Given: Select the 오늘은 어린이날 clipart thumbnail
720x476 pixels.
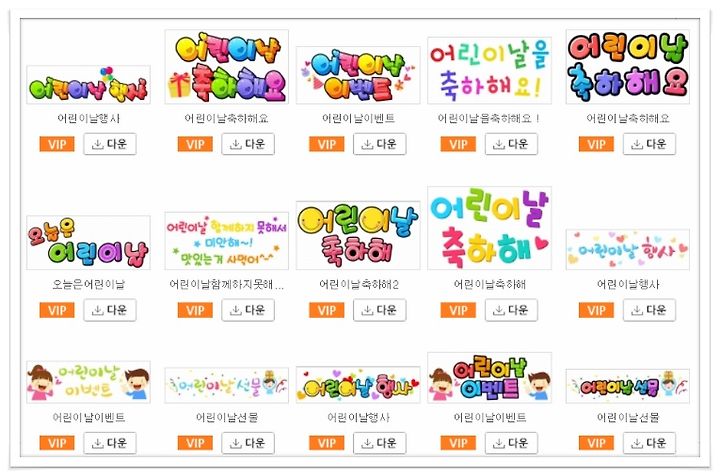Looking at the screenshot, I should click(89, 242).
